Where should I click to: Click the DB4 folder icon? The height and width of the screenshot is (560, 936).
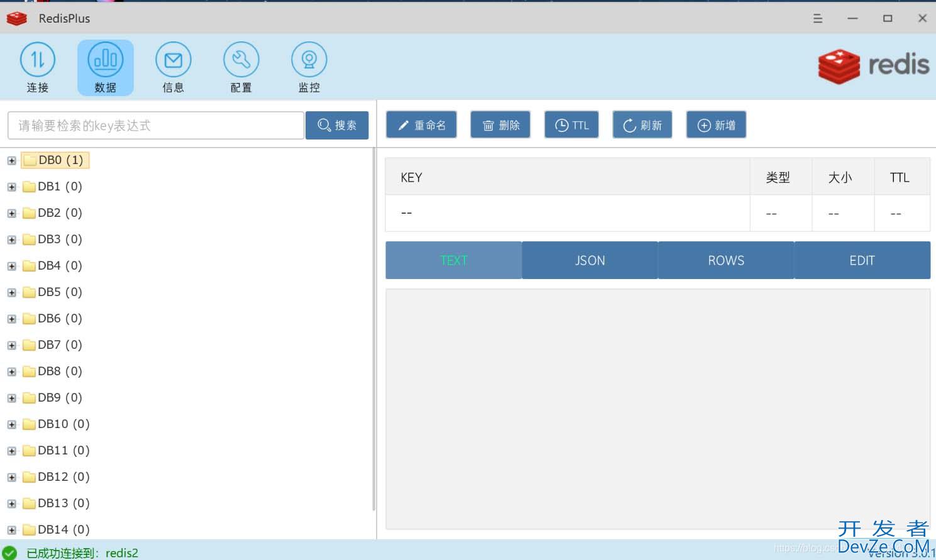29,266
